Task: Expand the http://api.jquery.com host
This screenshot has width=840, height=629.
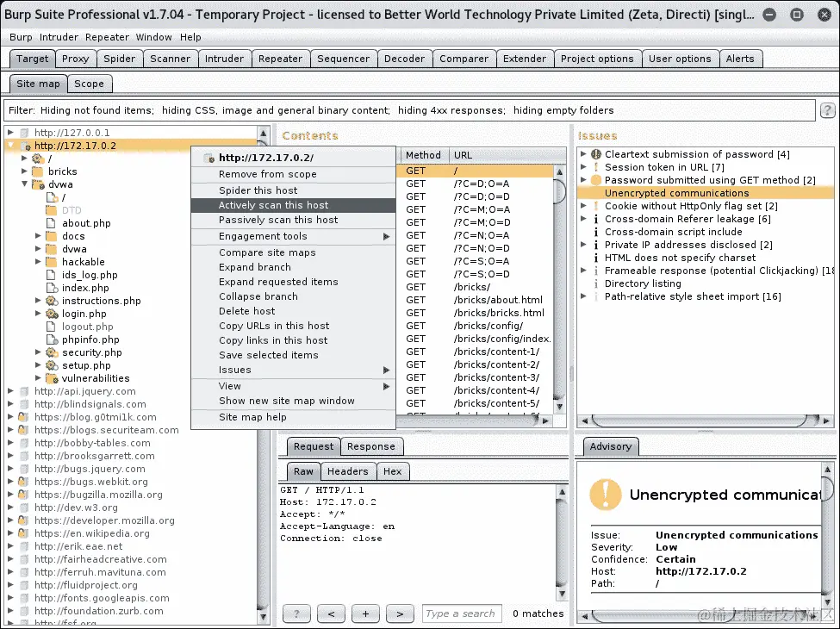Action: (x=10, y=391)
